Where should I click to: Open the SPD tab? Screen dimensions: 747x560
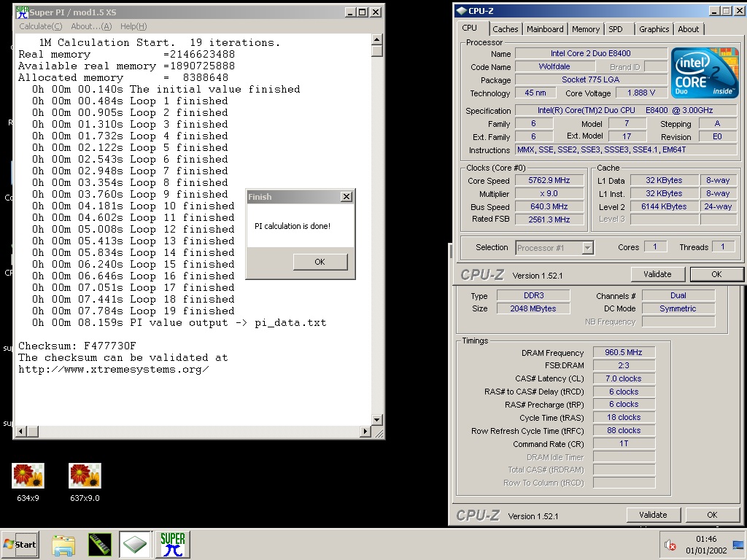point(616,29)
